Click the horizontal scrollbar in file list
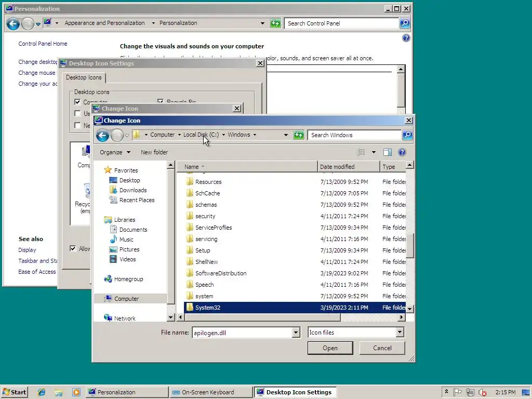Screen dimensions: 532x399 (x=262, y=317)
